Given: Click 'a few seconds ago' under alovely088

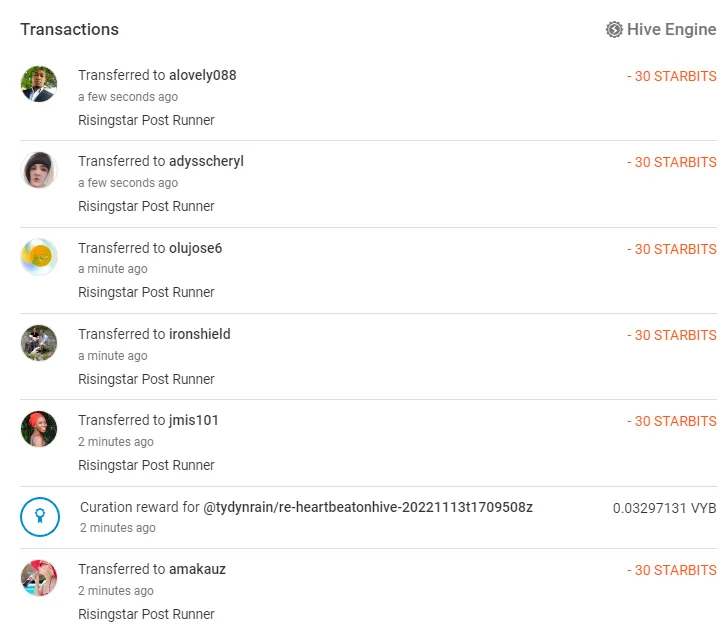Looking at the screenshot, I should [128, 97].
